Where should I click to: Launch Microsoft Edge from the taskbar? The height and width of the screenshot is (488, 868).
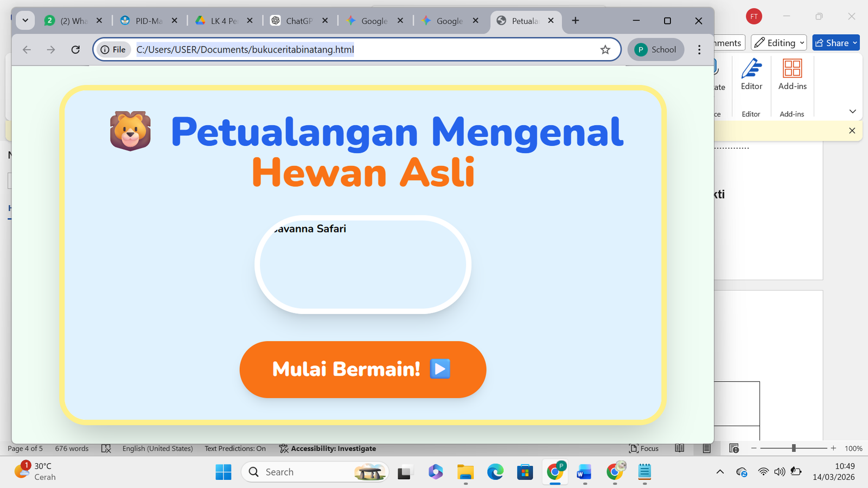(495, 472)
